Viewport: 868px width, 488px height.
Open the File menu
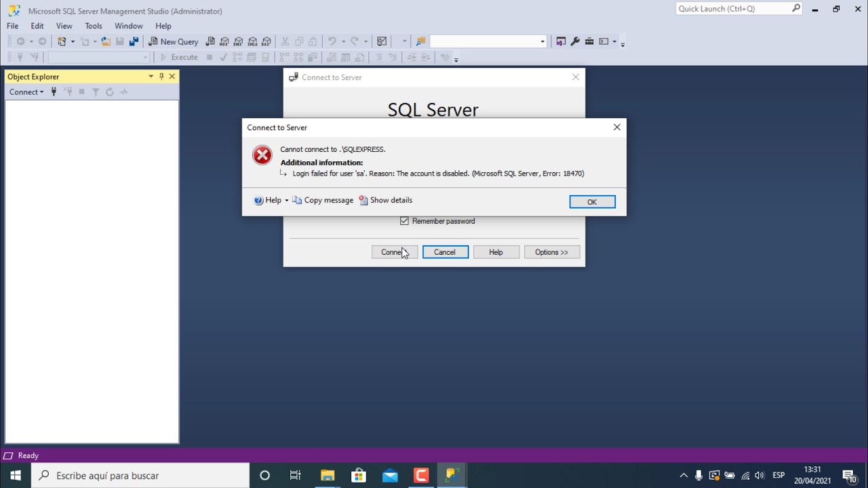click(13, 26)
